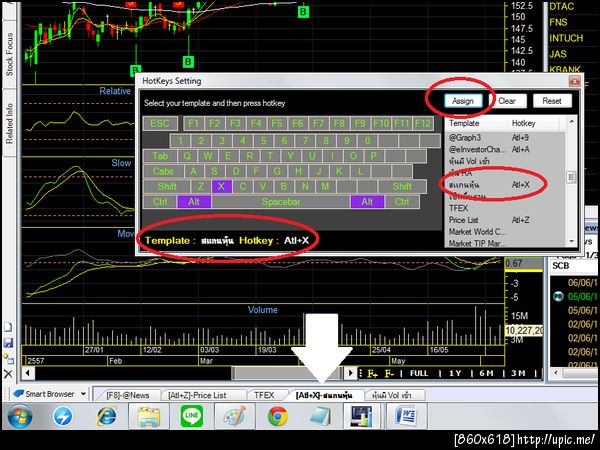Click the F- chart zoom out icon
Viewport: 600px width, 450px height.
click(x=389, y=373)
